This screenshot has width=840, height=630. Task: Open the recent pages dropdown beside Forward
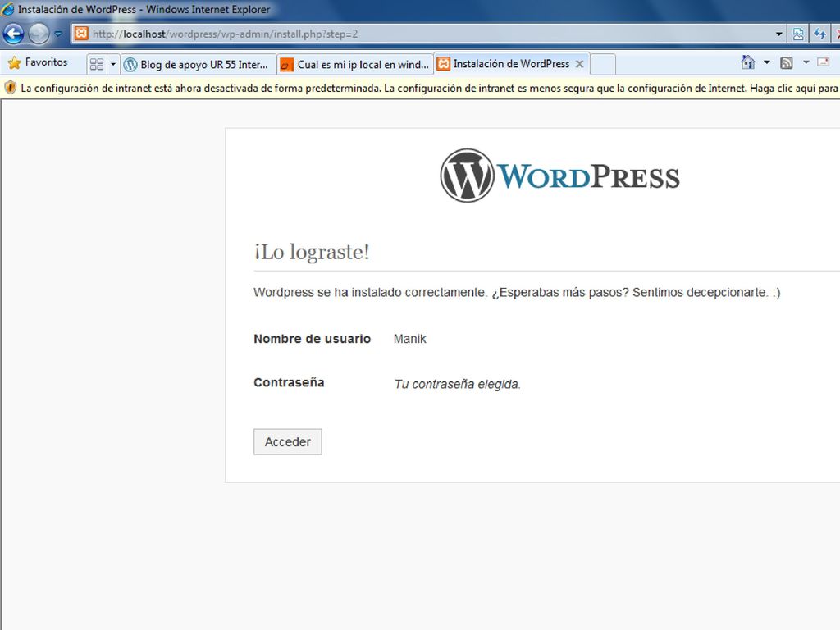point(58,34)
